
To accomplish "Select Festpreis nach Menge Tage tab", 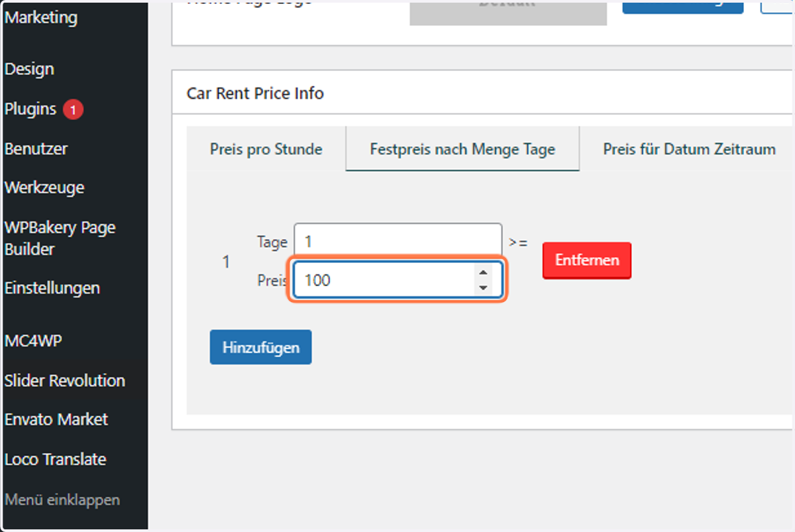I will pos(462,149).
